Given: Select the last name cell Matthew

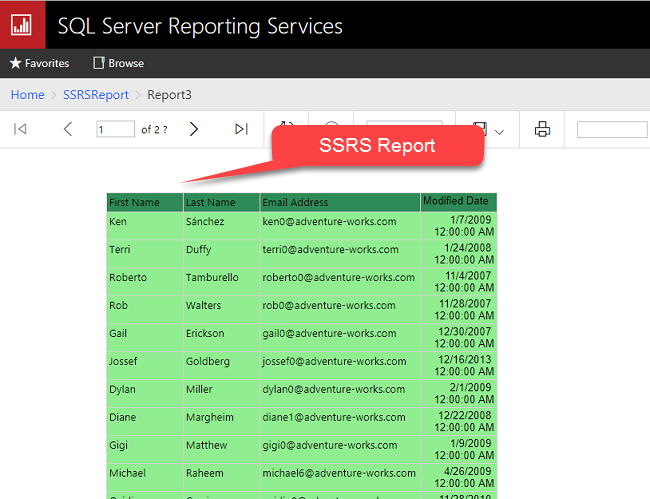Looking at the screenshot, I should point(221,450).
